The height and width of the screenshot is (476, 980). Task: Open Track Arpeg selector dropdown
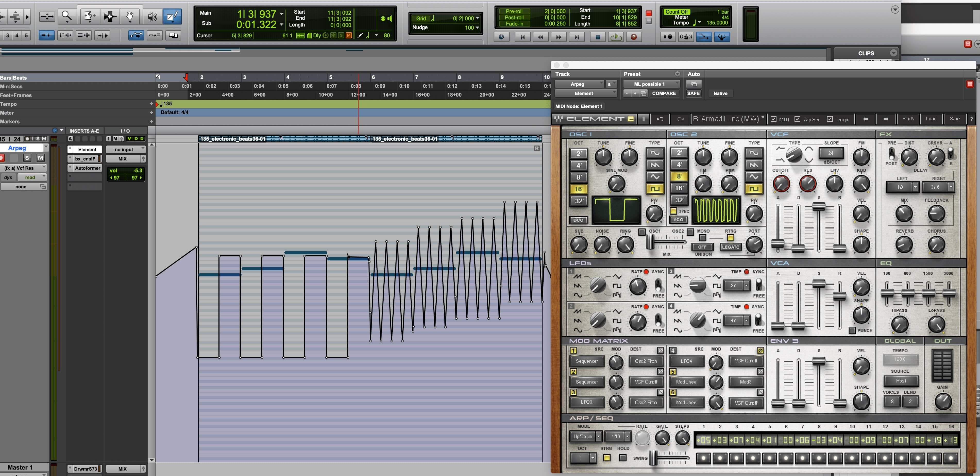[579, 84]
